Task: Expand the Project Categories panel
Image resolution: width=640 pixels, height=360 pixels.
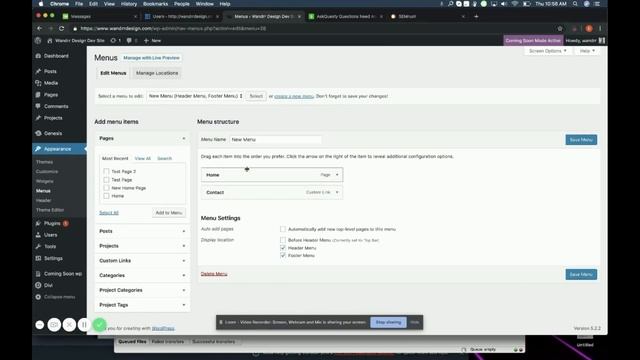Action: [x=184, y=290]
